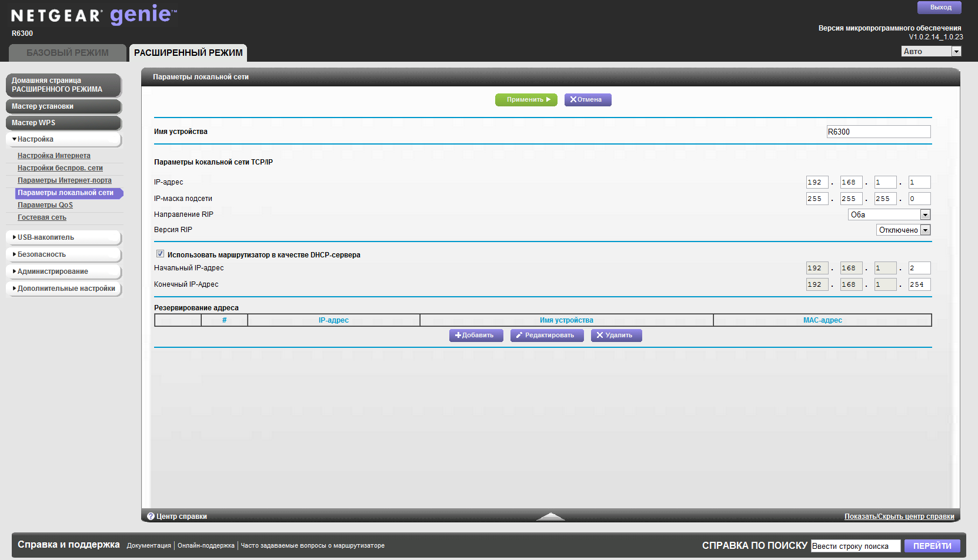
Task: Click the МАС-адрес table column header
Action: click(822, 320)
